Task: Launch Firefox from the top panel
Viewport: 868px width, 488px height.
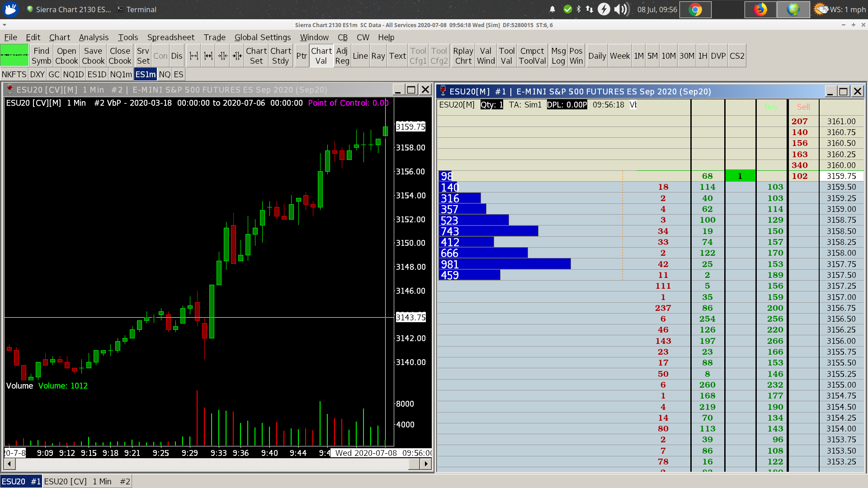Action: tap(760, 9)
